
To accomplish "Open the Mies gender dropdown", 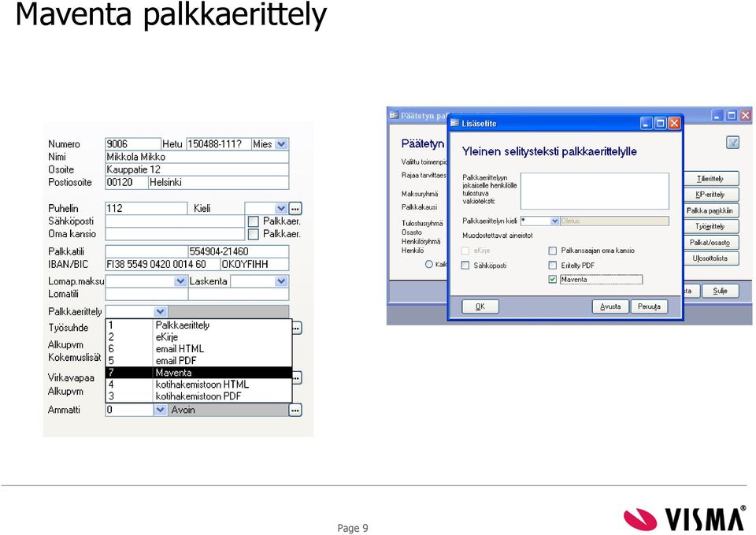I will click(x=282, y=144).
